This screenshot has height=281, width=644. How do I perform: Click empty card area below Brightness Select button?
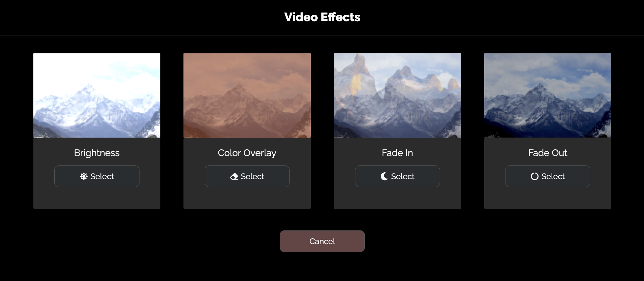(x=97, y=198)
